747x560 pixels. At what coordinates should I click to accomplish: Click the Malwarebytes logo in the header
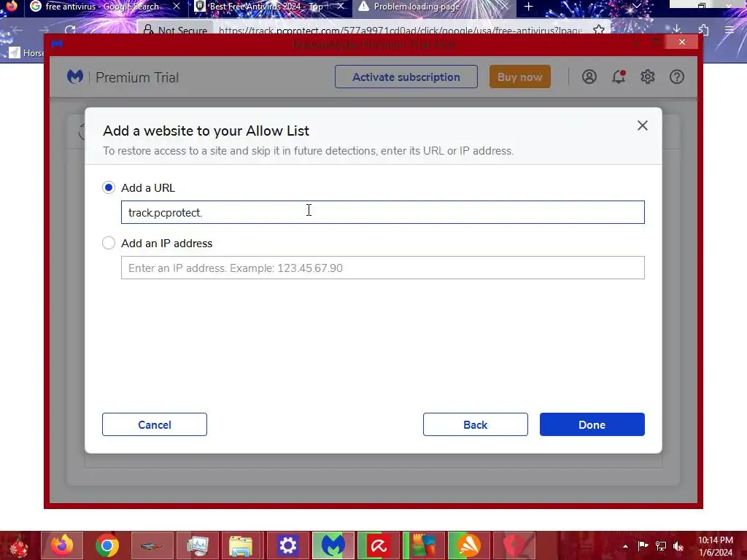coord(75,77)
